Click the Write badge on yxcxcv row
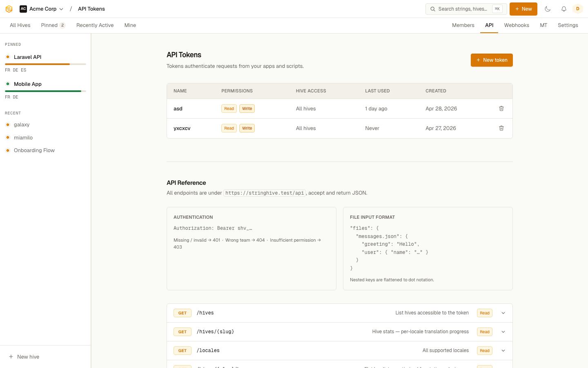 [247, 128]
